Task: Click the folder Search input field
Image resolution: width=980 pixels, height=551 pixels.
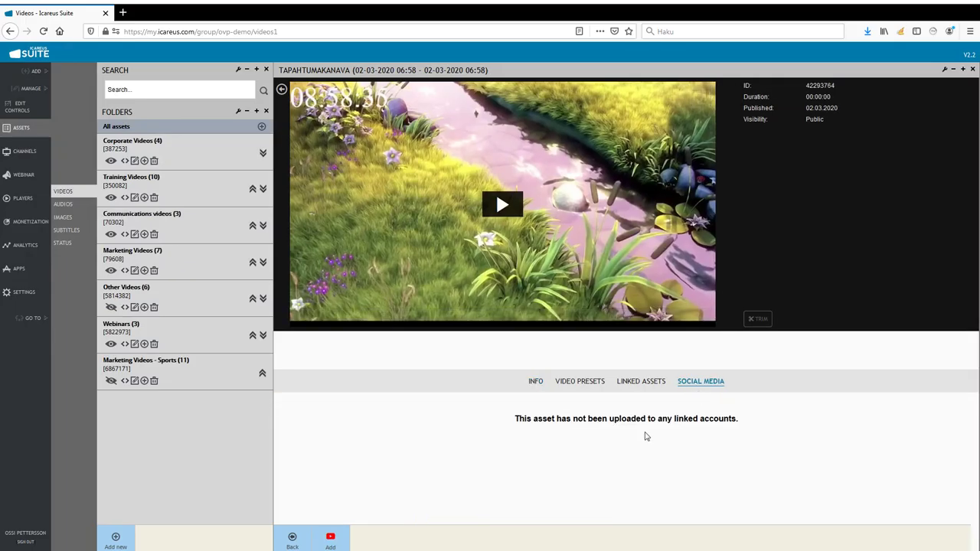Action: (x=180, y=90)
